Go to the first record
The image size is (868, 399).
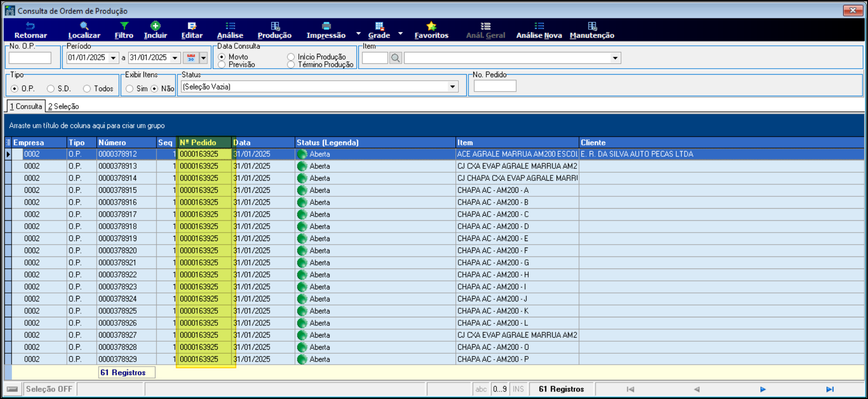[x=630, y=389]
